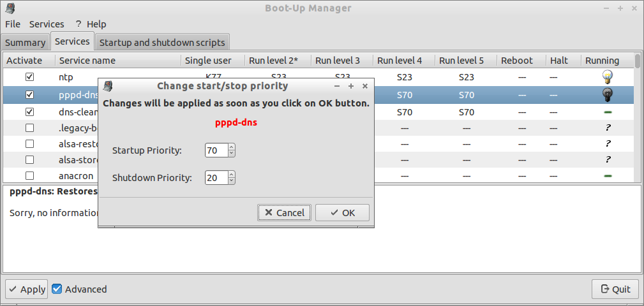This screenshot has width=644, height=306.
Task: Maximize the Change start/stop priority dialog
Action: [351, 86]
